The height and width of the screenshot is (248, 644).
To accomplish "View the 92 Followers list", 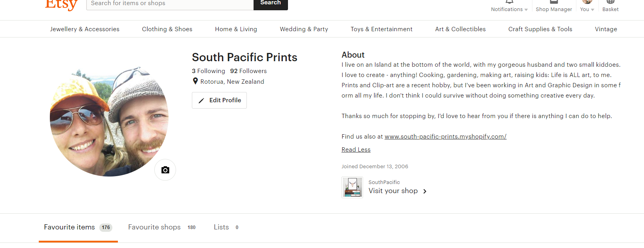I will pyautogui.click(x=248, y=71).
